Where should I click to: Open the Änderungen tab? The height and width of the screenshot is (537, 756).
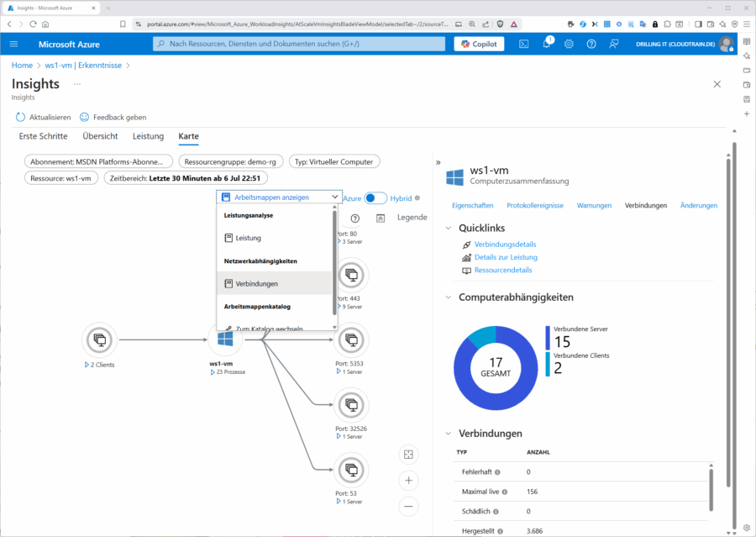tap(699, 206)
